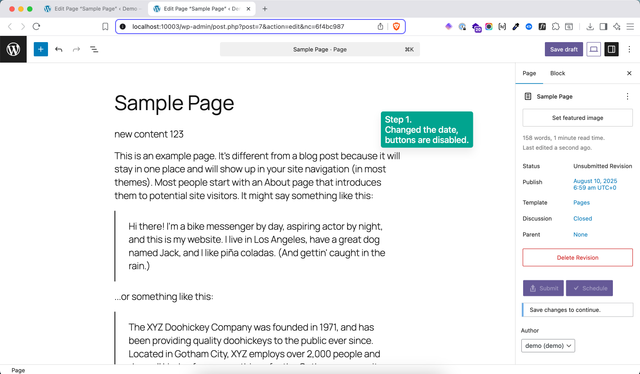Click the purple diamond extension icon
The height and width of the screenshot is (374, 640).
pyautogui.click(x=449, y=27)
